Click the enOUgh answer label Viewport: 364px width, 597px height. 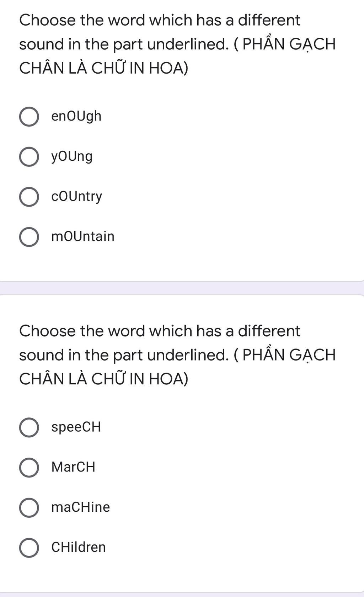click(76, 117)
